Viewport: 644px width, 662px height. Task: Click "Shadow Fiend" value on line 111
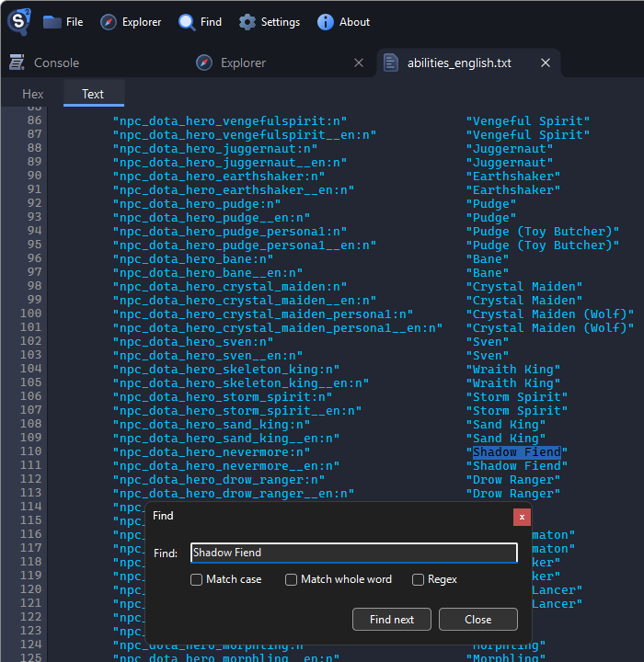(517, 466)
